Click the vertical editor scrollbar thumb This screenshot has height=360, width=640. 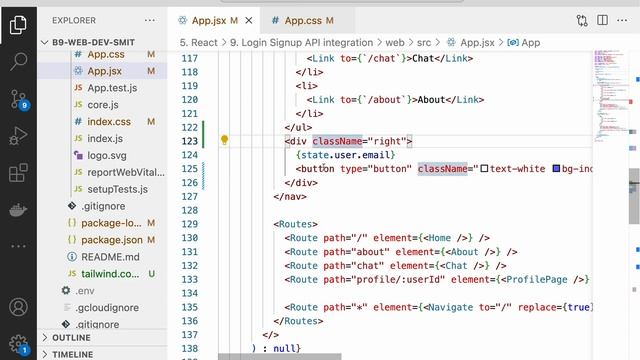[x=634, y=196]
